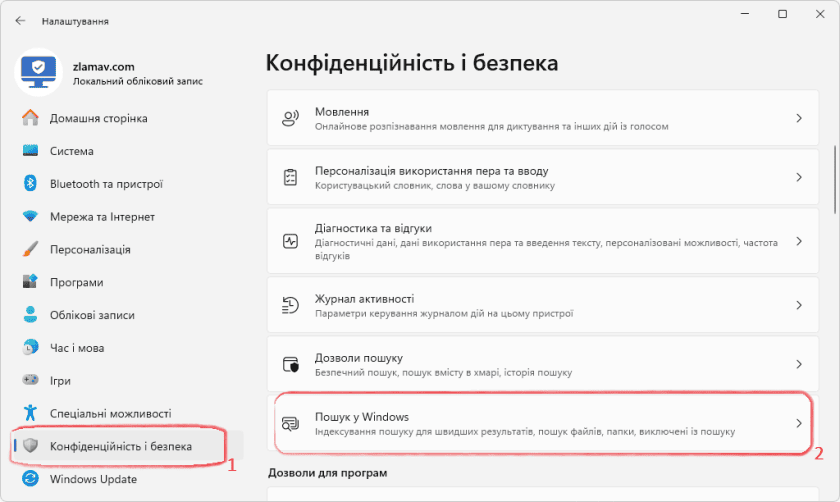Select Мережа та Інтернет in sidebar
Screen dimensions: 840x502
128,216
